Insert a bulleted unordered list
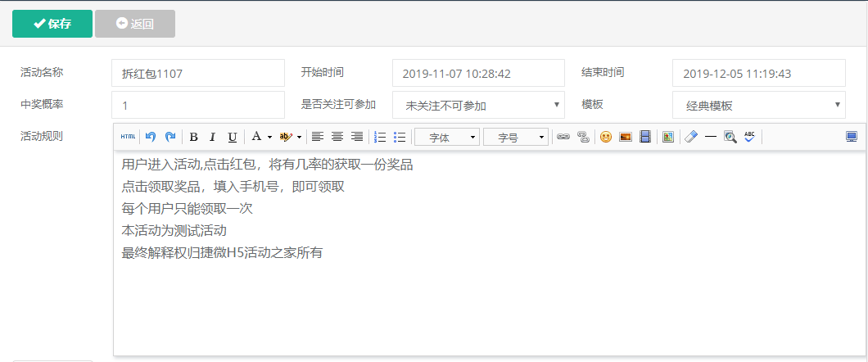Viewport: 868px width, 362px height. click(x=399, y=137)
